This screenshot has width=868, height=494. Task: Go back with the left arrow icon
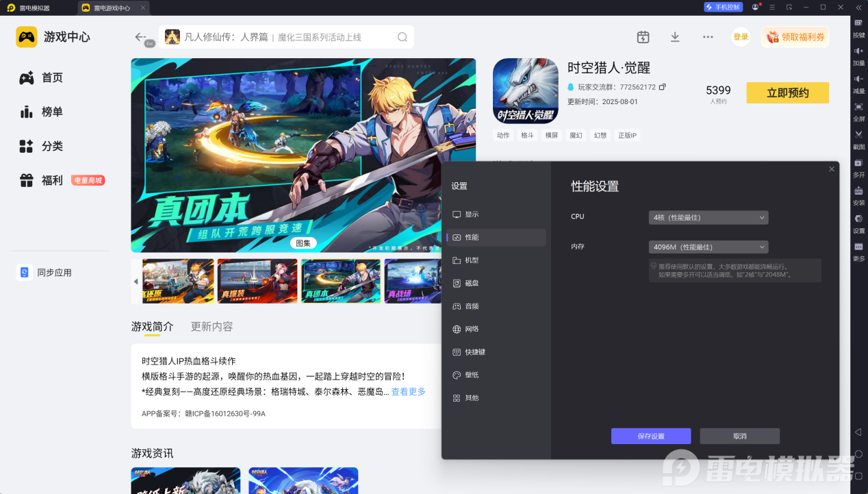point(140,37)
